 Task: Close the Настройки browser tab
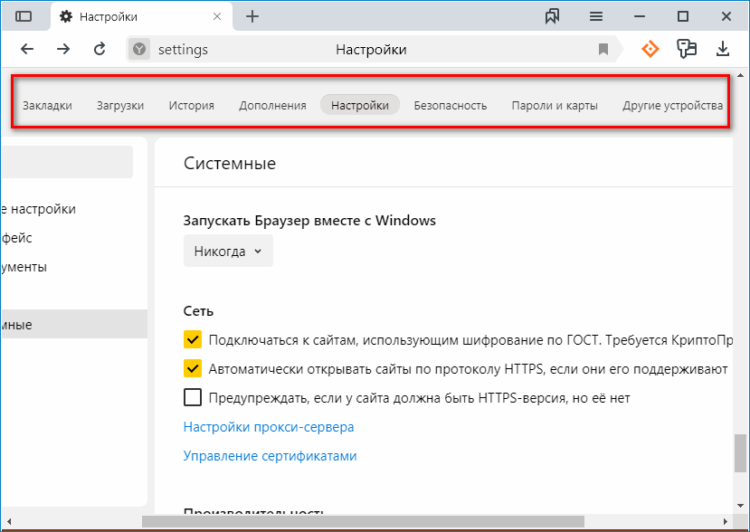217,17
